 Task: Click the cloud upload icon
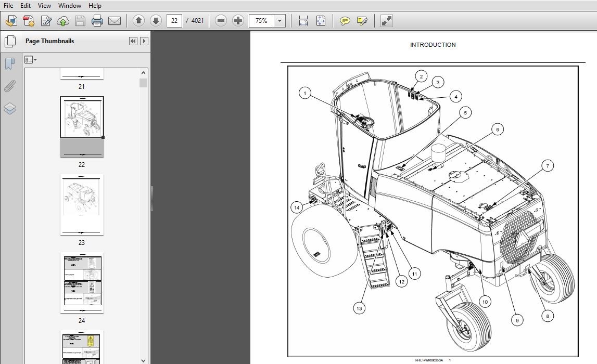click(63, 20)
